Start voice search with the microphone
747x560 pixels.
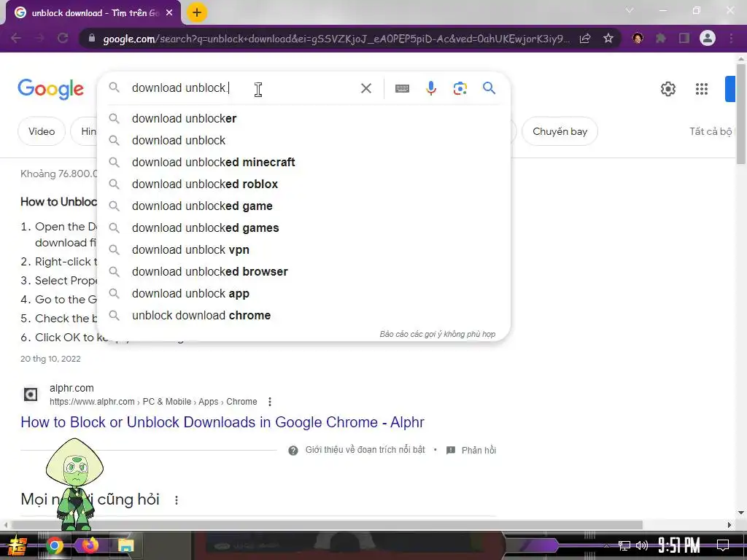(x=430, y=88)
